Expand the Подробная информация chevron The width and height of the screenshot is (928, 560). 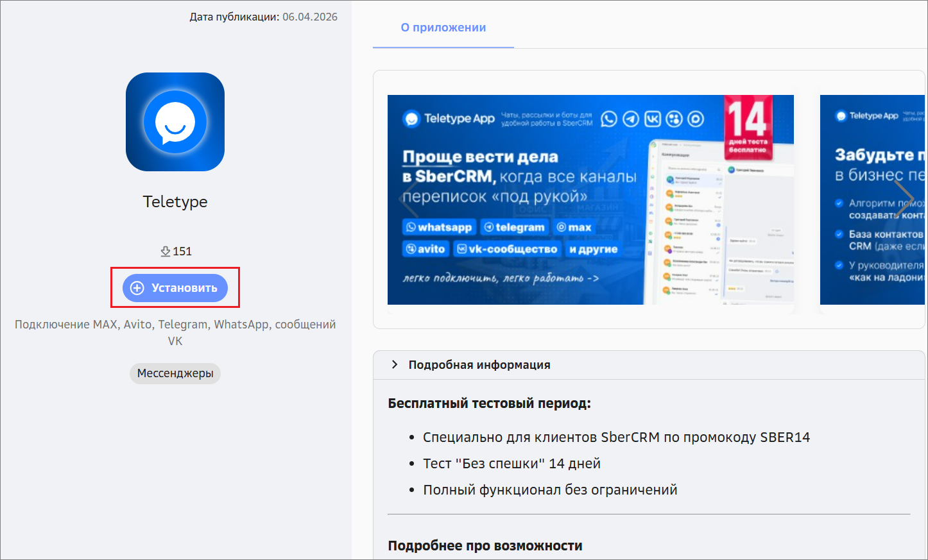394,364
